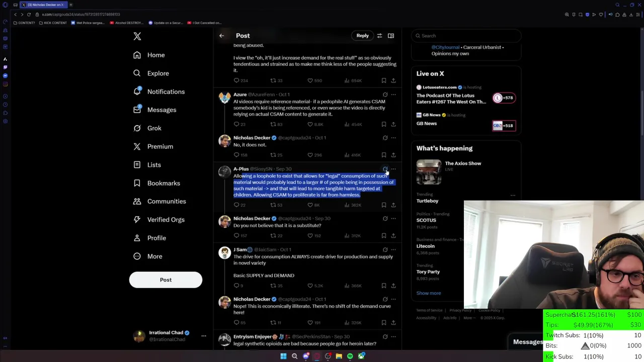
Task: Share Azure's reply
Action: (x=393, y=124)
